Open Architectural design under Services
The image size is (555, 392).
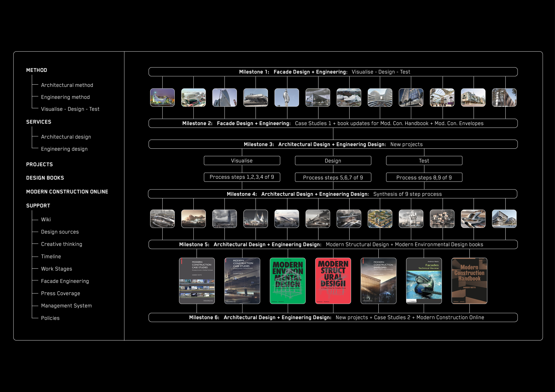pos(66,137)
